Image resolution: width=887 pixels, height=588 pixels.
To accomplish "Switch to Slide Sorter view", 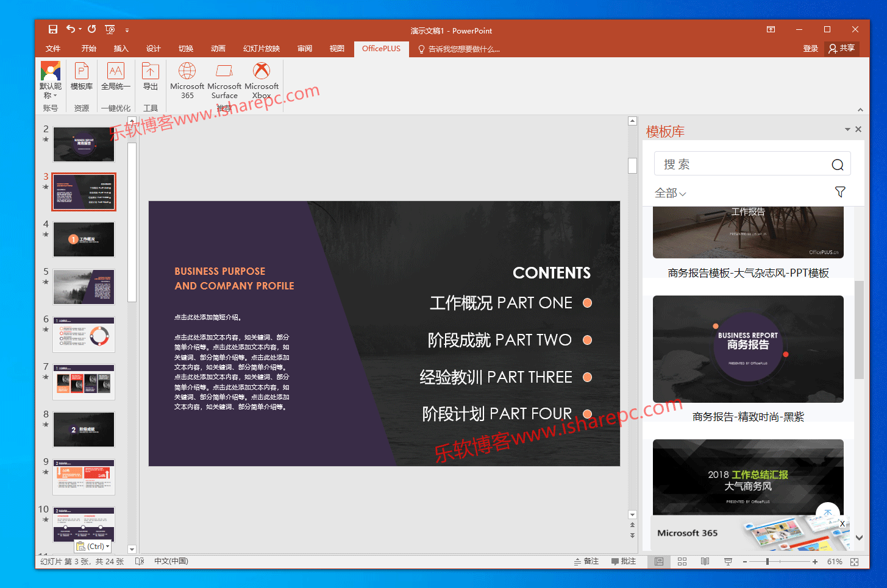I will coord(682,561).
